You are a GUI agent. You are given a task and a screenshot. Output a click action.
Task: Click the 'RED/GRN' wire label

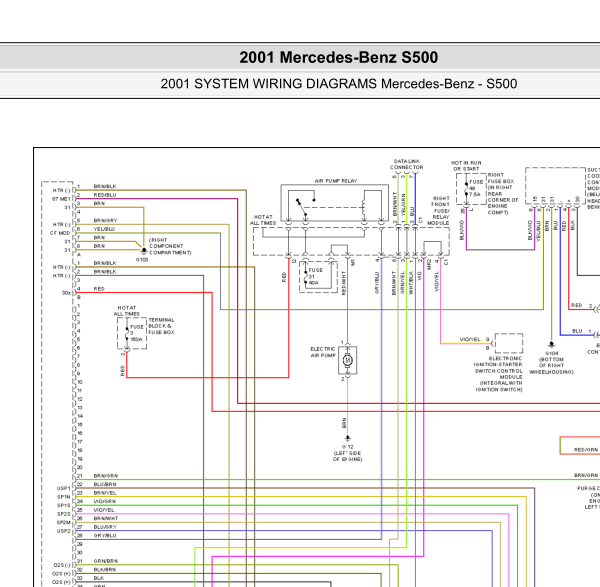click(586, 450)
